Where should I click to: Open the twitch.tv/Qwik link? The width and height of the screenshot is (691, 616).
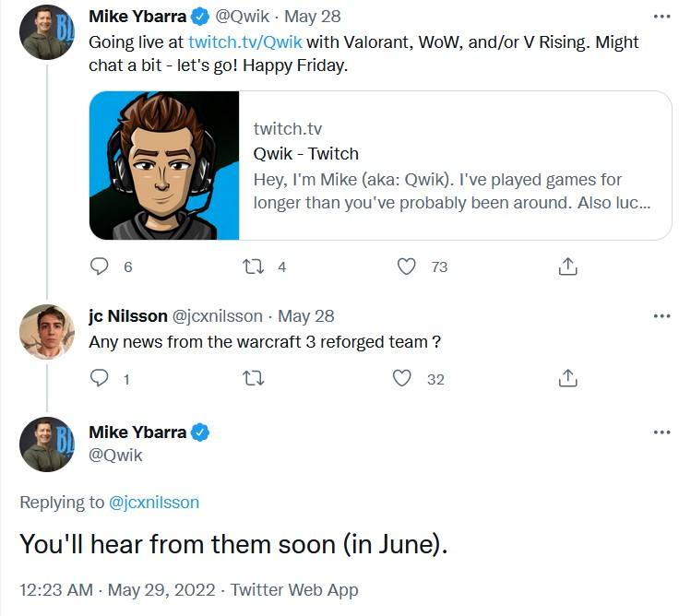[245, 42]
